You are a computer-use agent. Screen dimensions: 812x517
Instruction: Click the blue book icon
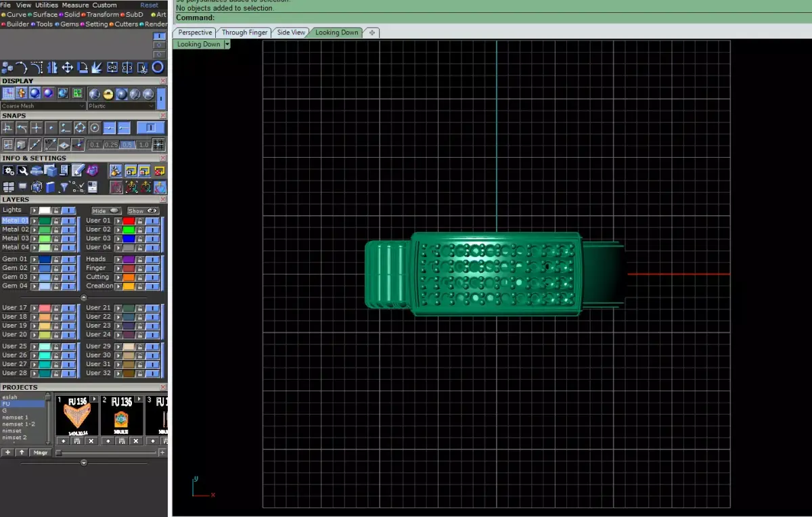coord(51,187)
